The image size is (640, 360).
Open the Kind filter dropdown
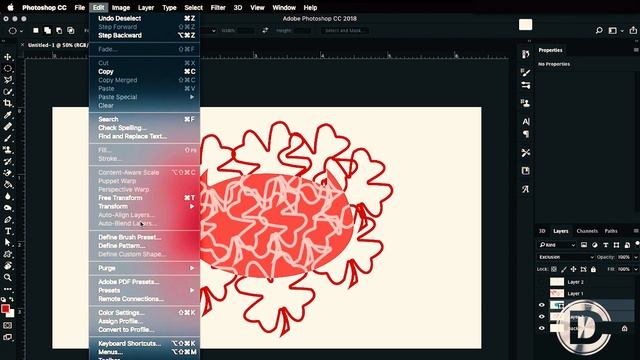pos(557,245)
